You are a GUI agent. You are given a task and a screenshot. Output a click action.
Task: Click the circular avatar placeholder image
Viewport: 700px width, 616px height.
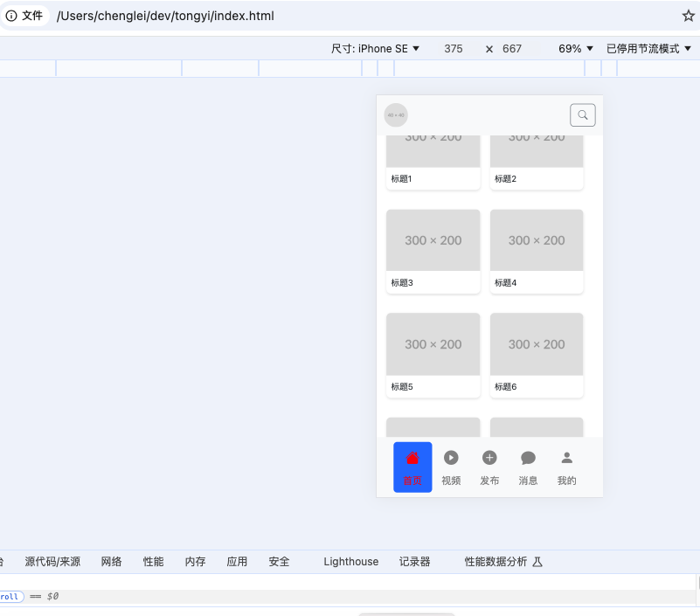pyautogui.click(x=396, y=115)
